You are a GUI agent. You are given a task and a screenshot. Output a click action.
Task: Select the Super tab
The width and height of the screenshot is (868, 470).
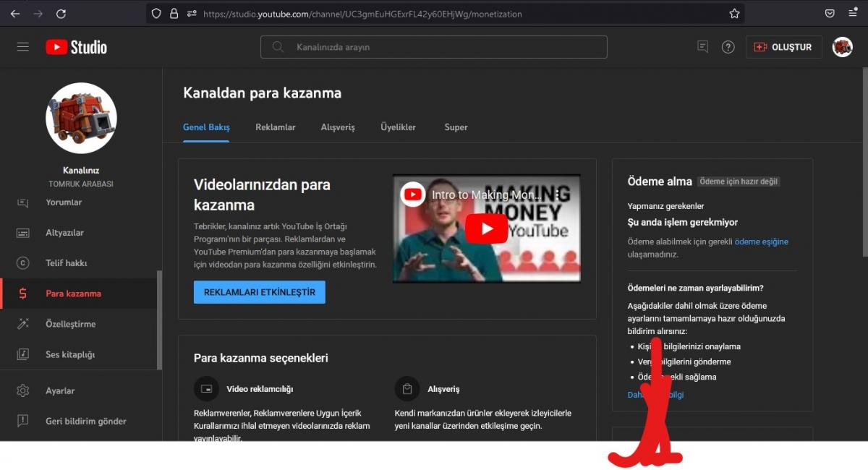[456, 127]
